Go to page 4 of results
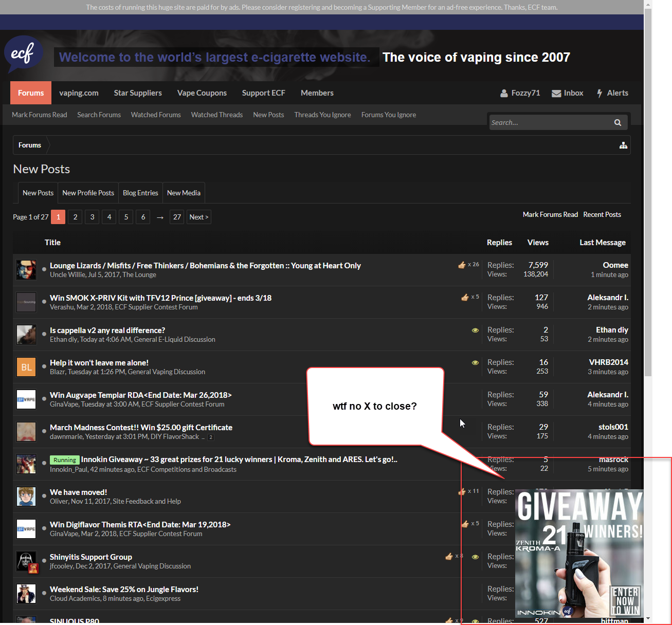Image resolution: width=672 pixels, height=625 pixels. (x=109, y=217)
